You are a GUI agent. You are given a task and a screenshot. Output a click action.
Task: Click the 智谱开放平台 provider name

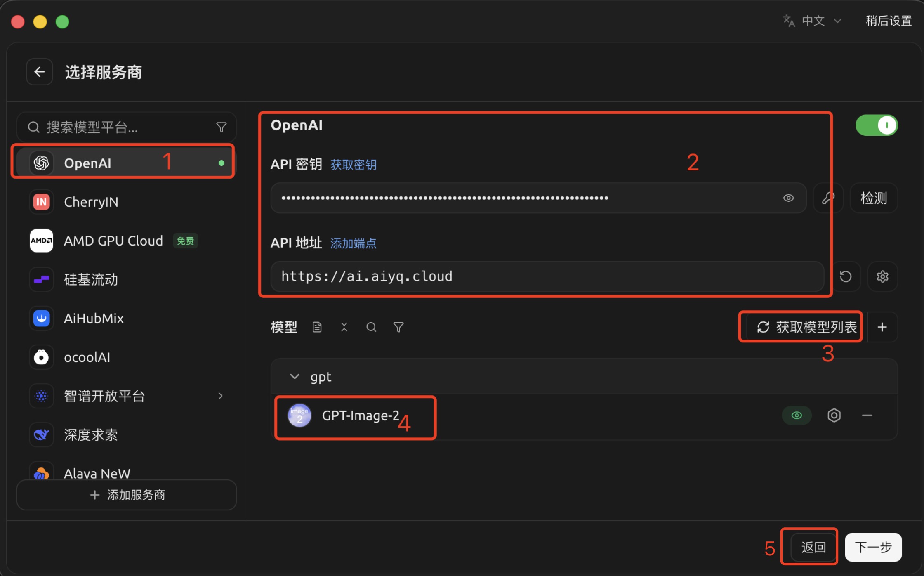(104, 396)
